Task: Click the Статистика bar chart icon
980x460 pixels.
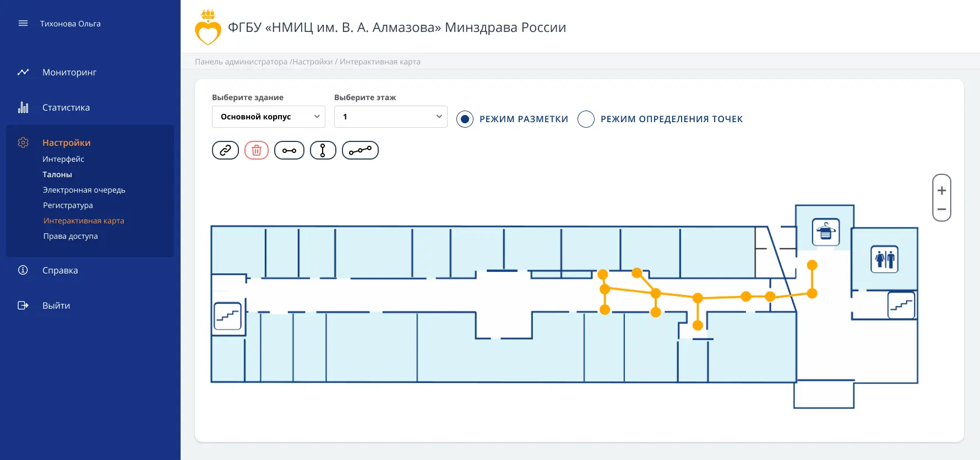Action: pyautogui.click(x=23, y=107)
